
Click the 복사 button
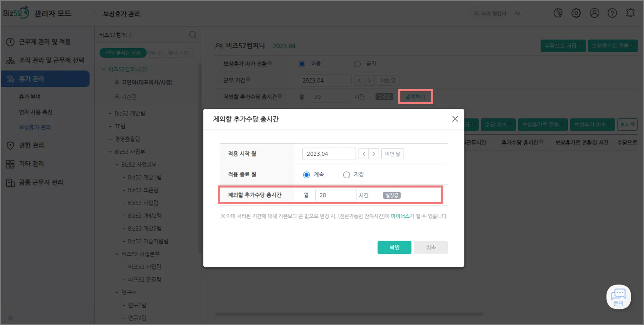point(627,125)
